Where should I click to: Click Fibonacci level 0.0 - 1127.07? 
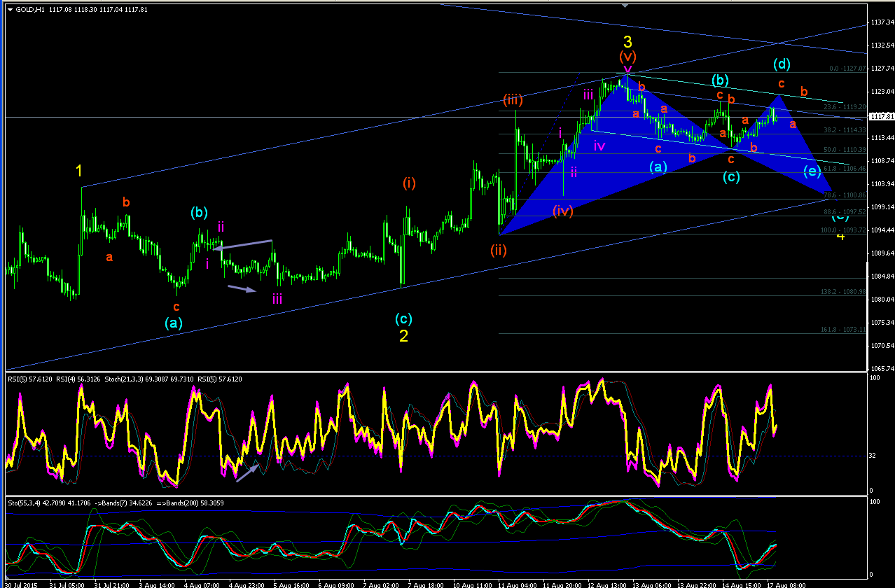(x=847, y=69)
